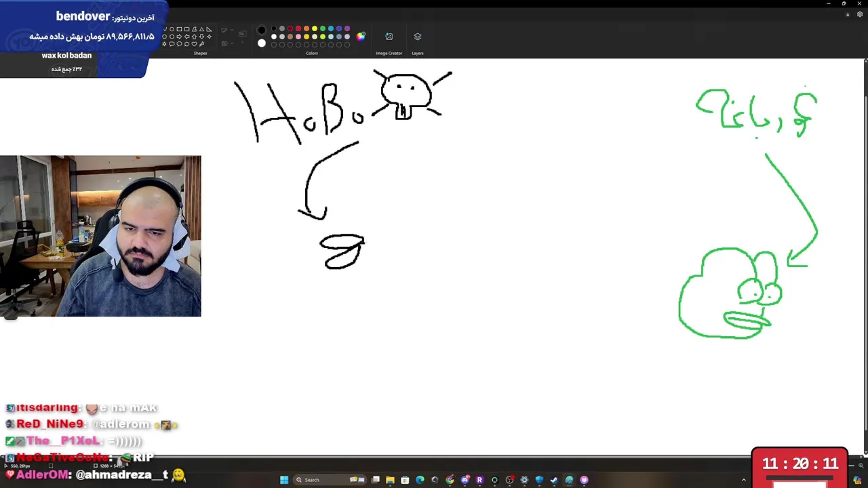The image size is (868, 488).
Task: Pick the green color swatch
Action: 323,29
